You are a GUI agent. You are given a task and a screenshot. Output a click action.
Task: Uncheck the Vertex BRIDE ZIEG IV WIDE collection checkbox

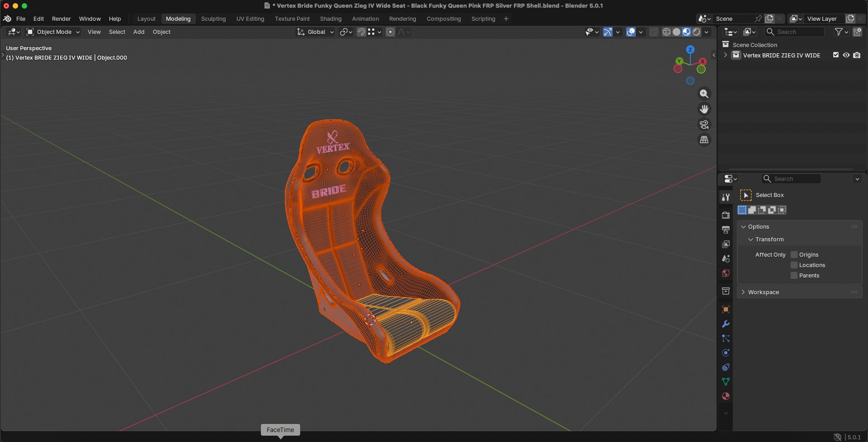836,55
